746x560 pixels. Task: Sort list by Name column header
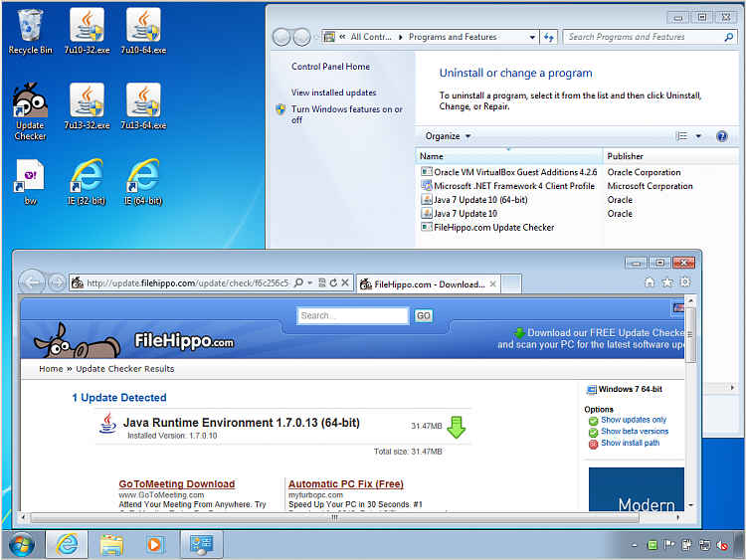pyautogui.click(x=508, y=156)
